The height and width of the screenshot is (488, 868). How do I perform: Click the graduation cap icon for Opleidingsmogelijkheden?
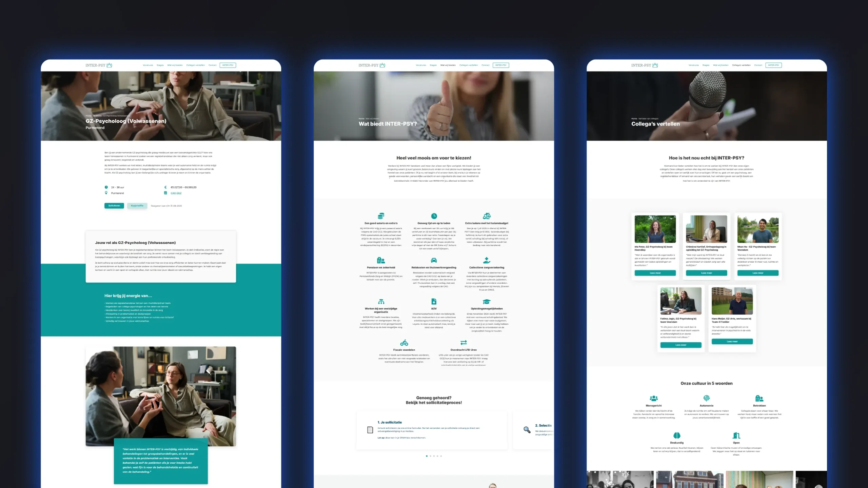(487, 302)
